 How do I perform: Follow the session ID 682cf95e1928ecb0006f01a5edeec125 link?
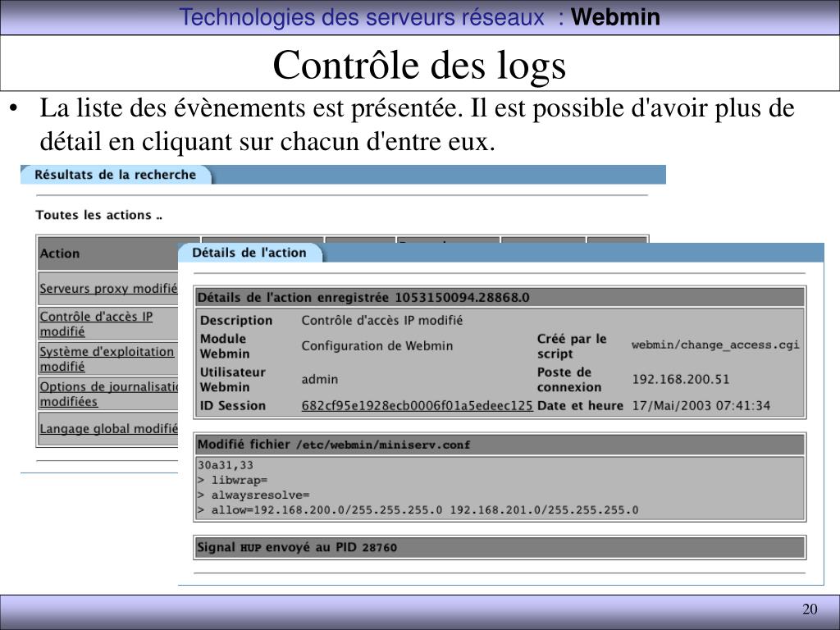tap(417, 405)
